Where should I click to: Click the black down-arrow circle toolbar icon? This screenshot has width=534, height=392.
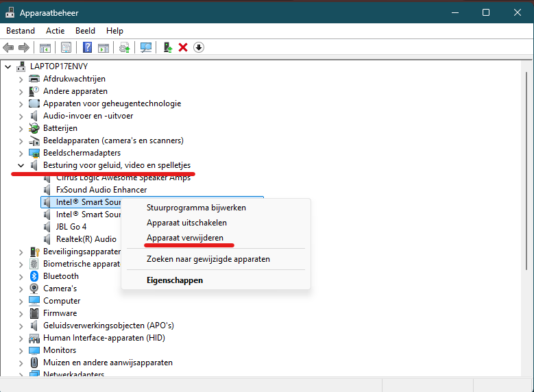pos(199,47)
